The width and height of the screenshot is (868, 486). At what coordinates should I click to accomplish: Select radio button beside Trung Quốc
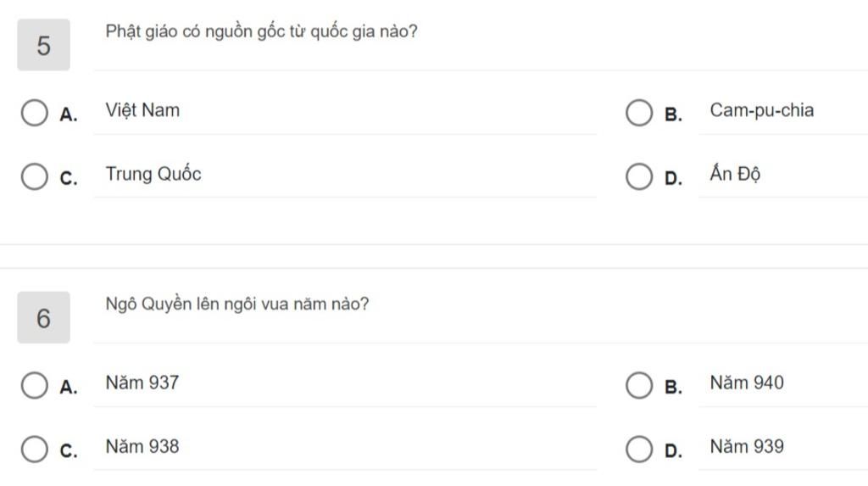tap(34, 176)
